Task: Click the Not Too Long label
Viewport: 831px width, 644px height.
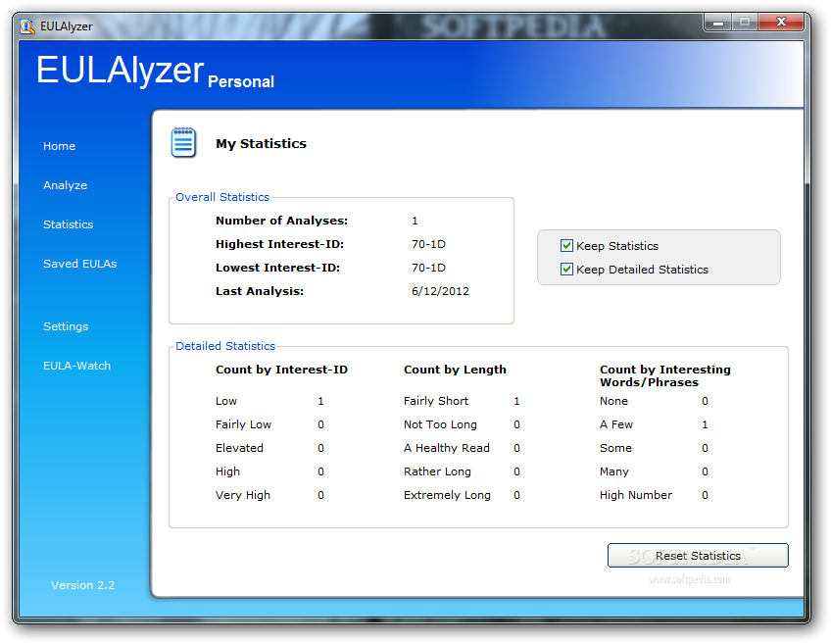Action: (440, 424)
